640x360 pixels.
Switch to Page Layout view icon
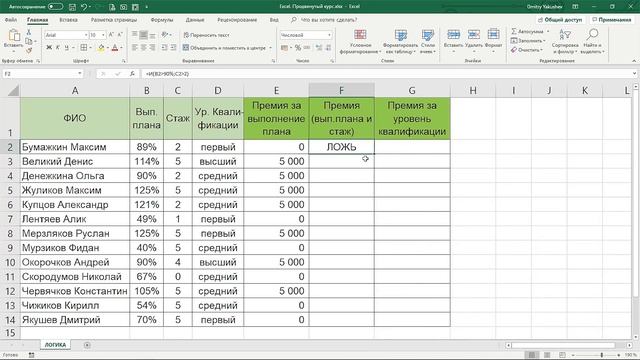(x=547, y=355)
